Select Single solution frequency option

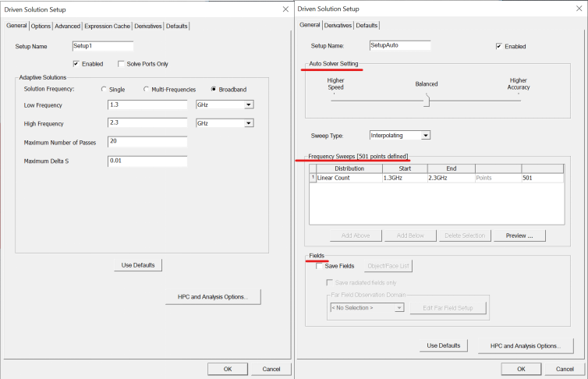(104, 90)
